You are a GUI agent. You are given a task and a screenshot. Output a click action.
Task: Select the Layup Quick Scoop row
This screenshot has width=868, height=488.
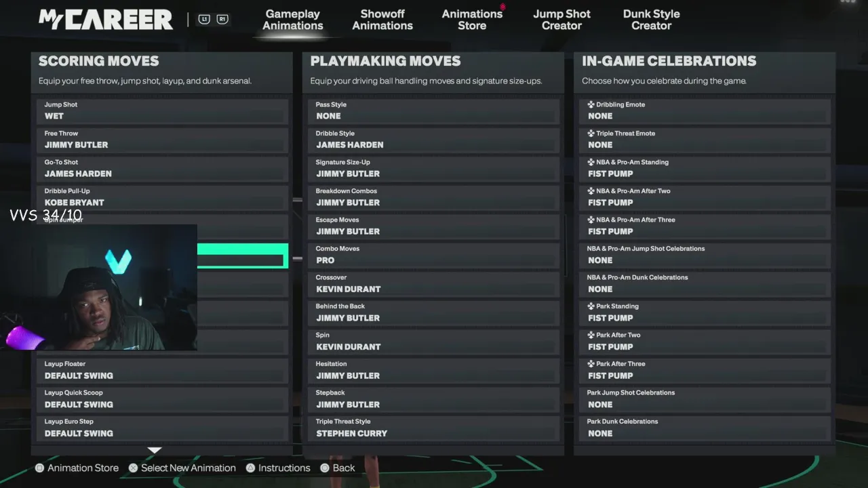[163, 399]
